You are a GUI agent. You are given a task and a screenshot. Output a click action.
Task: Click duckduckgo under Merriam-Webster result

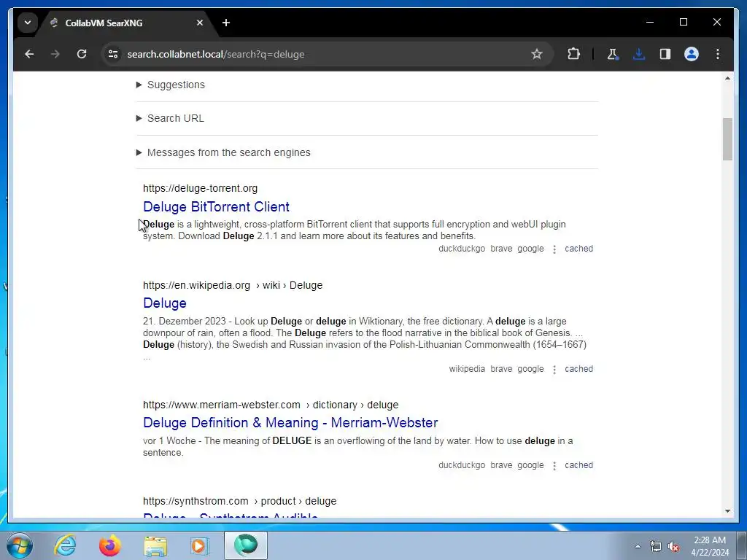[462, 465]
